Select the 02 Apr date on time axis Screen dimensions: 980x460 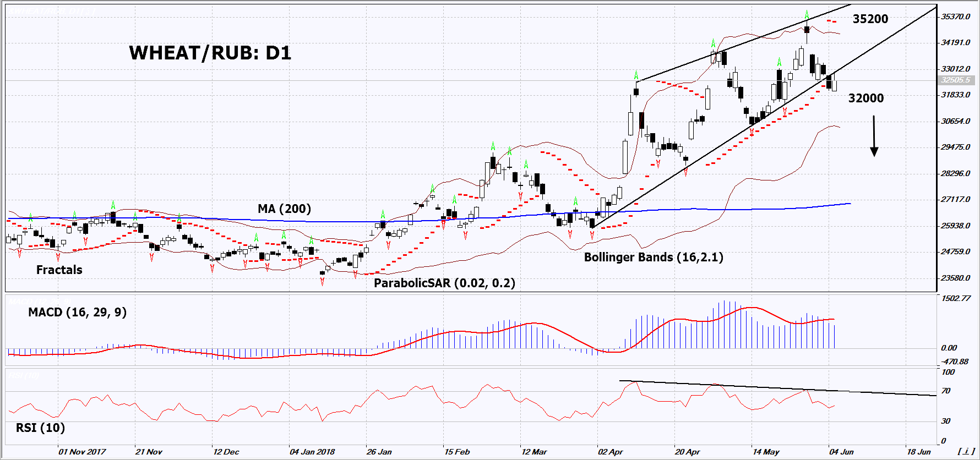[x=610, y=452]
